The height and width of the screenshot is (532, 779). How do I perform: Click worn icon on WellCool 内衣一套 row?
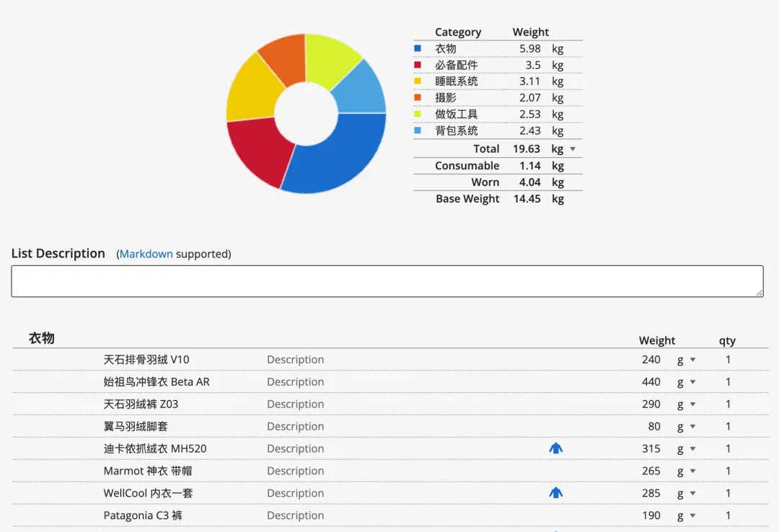point(555,493)
